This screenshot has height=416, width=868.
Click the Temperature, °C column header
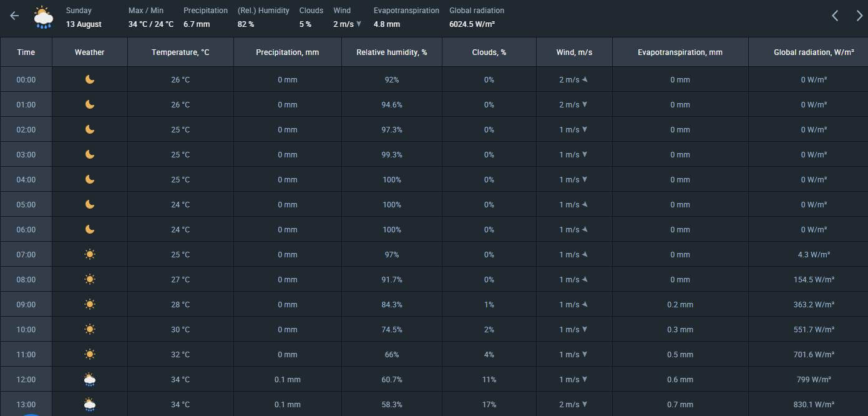click(x=180, y=52)
